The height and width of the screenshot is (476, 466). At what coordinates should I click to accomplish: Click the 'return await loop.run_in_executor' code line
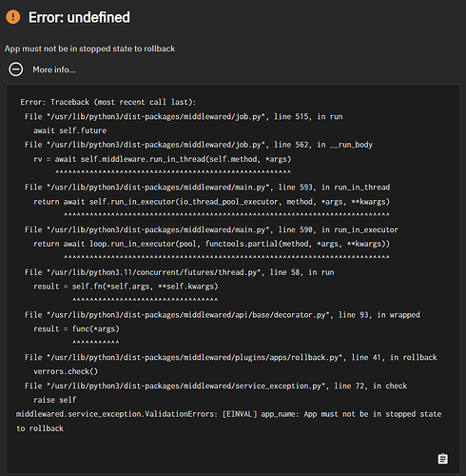point(211,244)
